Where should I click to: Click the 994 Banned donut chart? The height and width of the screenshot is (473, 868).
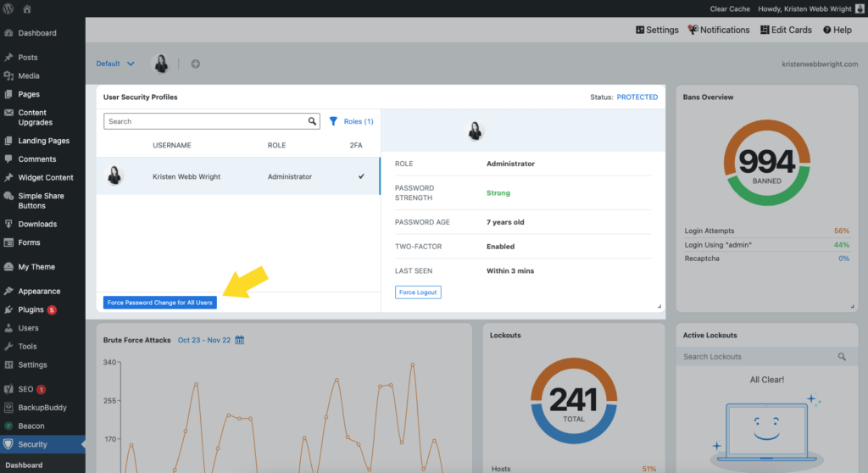[766, 163]
